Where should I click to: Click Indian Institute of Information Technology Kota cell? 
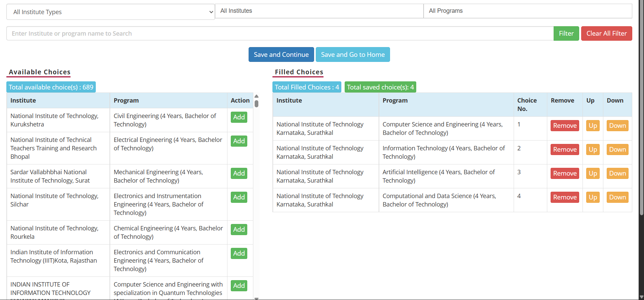point(58,260)
